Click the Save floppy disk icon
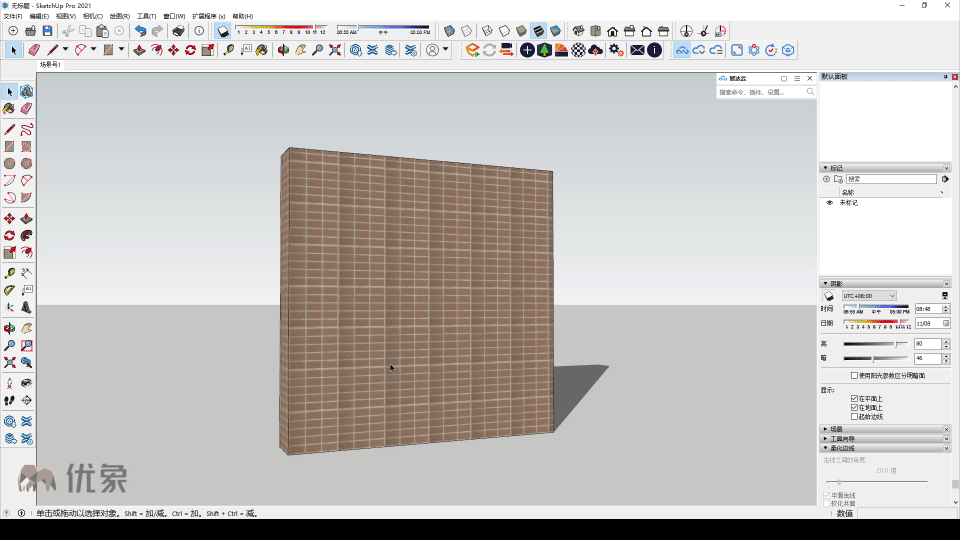 tap(47, 31)
